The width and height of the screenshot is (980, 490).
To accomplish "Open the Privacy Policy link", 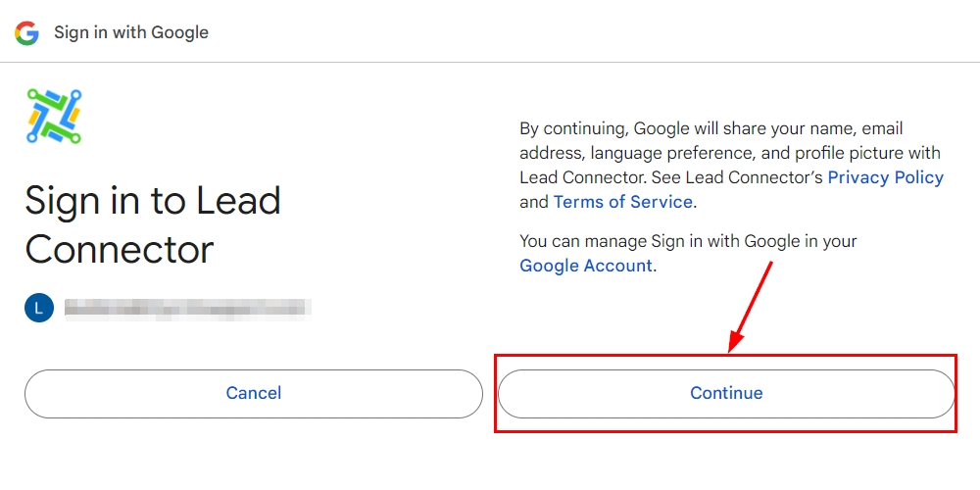I will (x=885, y=177).
